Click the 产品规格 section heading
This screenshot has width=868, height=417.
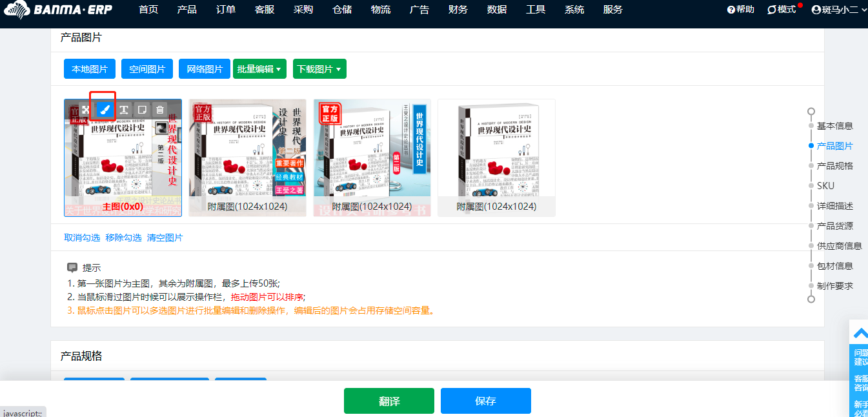[x=81, y=356]
